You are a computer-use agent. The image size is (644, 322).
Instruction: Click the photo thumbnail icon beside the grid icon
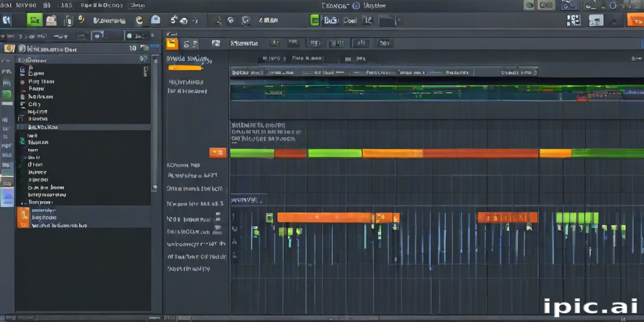(596, 20)
